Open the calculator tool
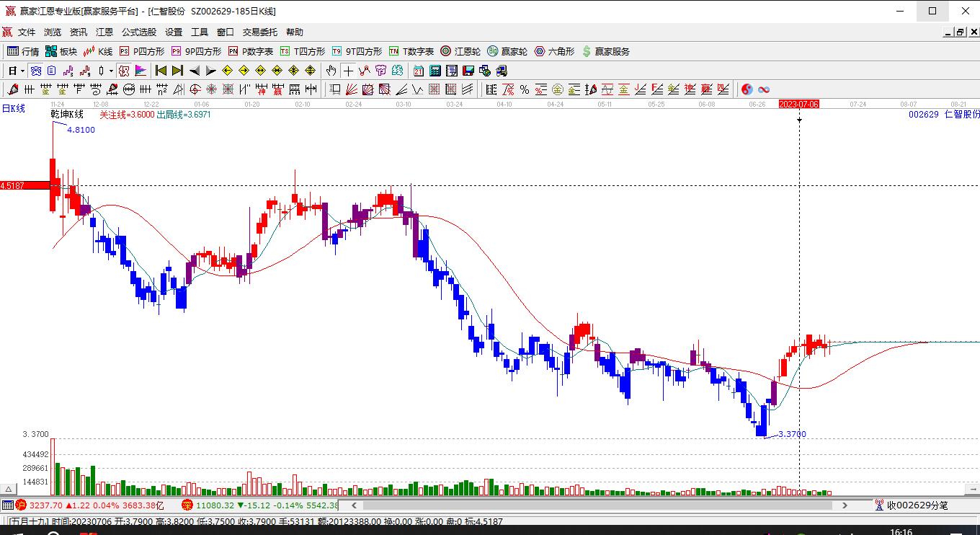 tap(435, 71)
